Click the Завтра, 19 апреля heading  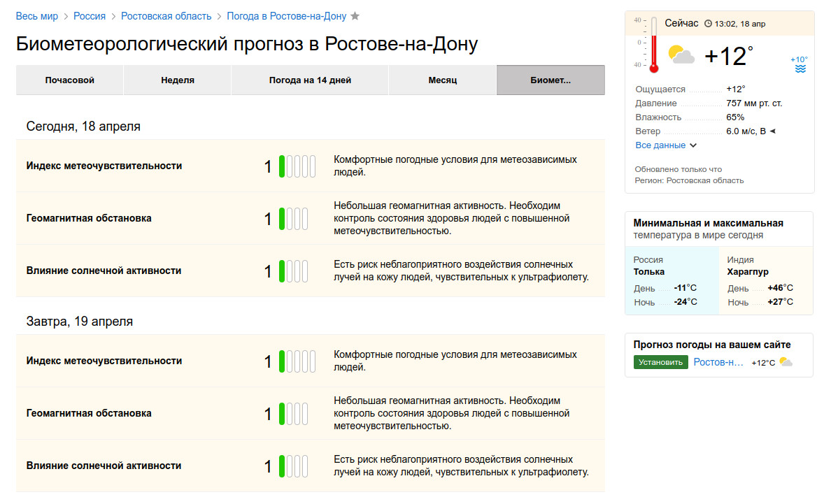(79, 322)
